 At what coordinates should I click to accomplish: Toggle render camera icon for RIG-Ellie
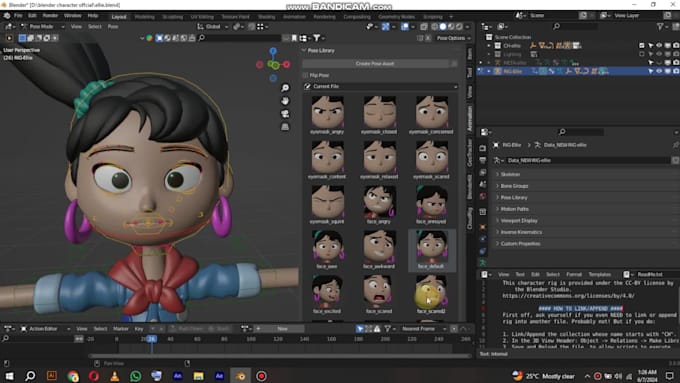(x=676, y=71)
